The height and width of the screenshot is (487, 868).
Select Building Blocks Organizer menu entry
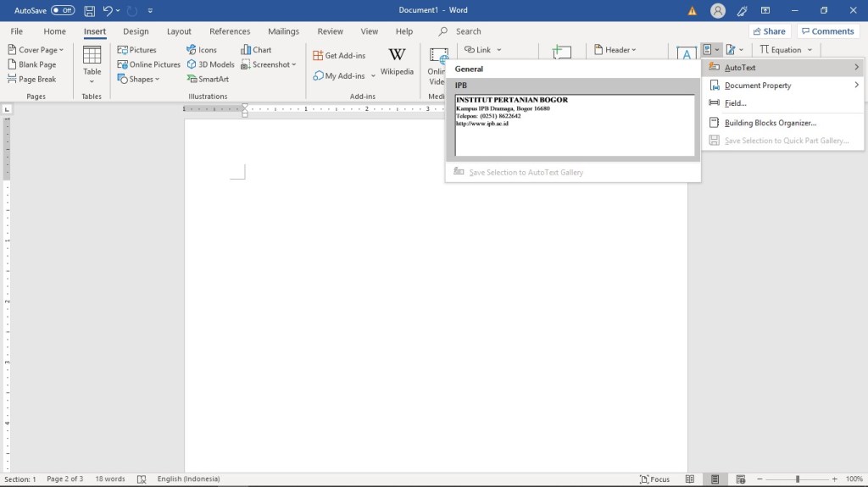[770, 123]
